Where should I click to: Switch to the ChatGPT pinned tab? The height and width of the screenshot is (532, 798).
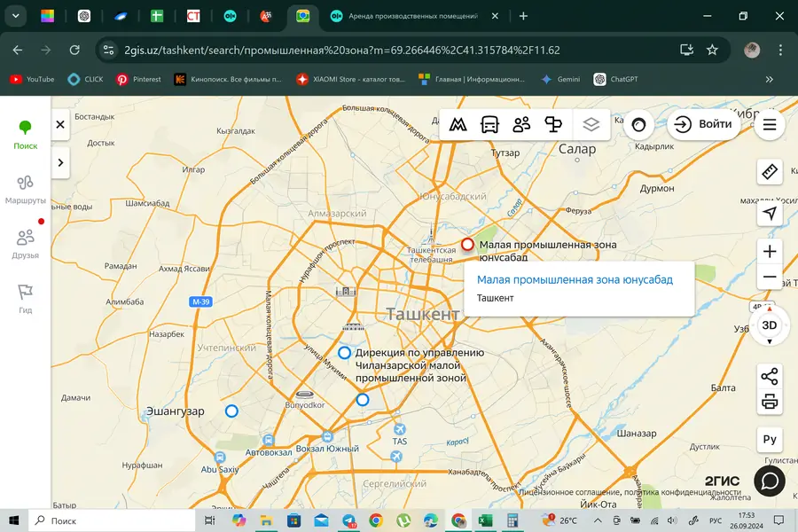[x=84, y=16]
